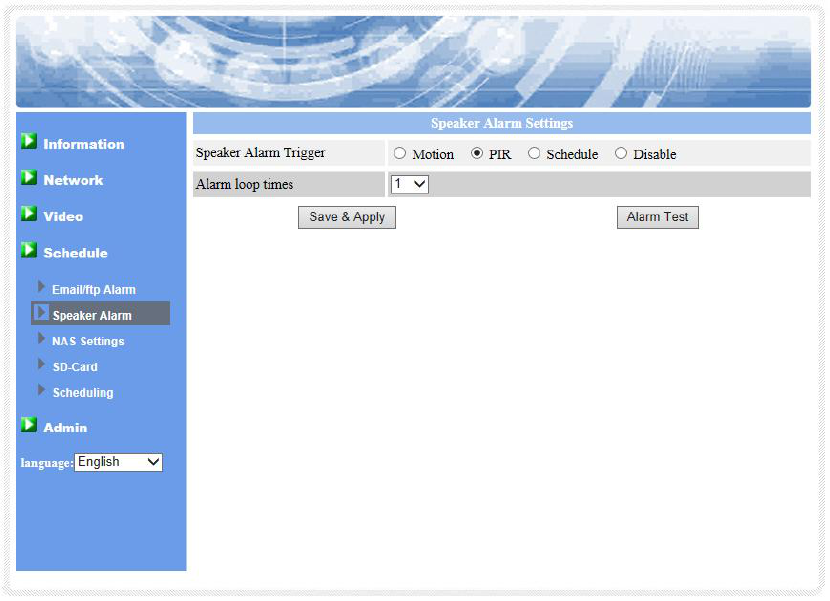The height and width of the screenshot is (601, 830).
Task: Click the triangle icon next to Email/ftp Alarm
Action: (x=41, y=287)
